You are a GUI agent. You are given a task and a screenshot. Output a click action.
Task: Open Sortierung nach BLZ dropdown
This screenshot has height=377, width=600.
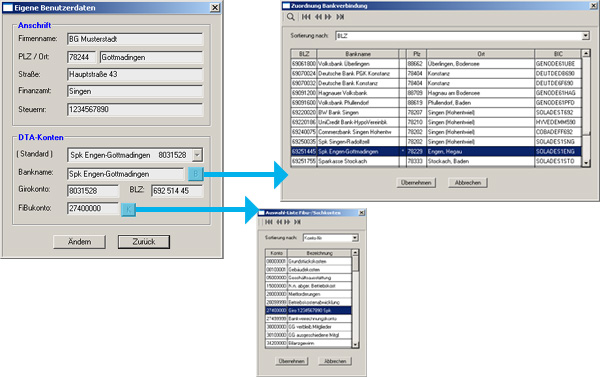[585, 36]
